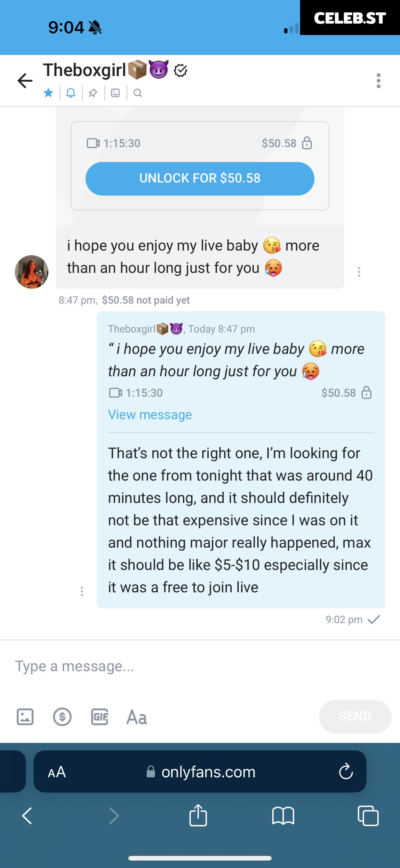Viewport: 400px width, 868px height.
Task: Focus the Type a message field
Action: click(200, 666)
